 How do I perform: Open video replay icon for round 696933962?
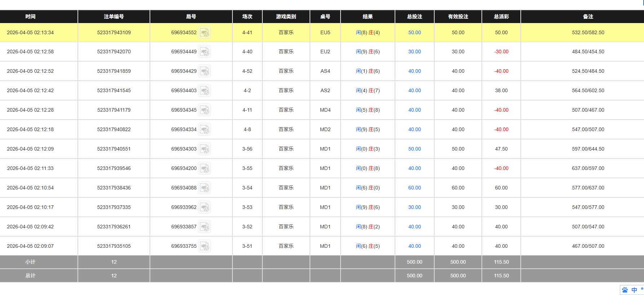pos(205,207)
